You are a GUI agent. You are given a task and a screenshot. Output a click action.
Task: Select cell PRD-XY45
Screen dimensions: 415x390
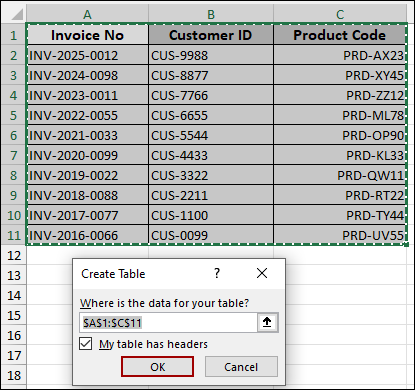pyautogui.click(x=340, y=75)
